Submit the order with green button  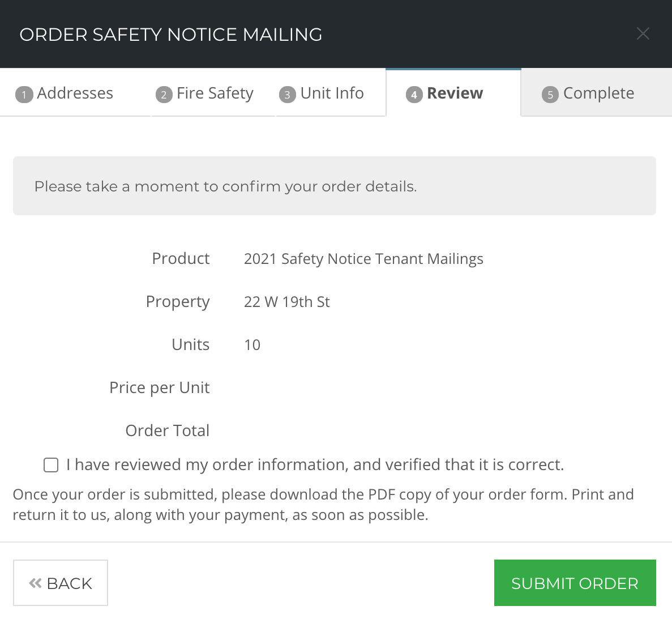pos(575,583)
